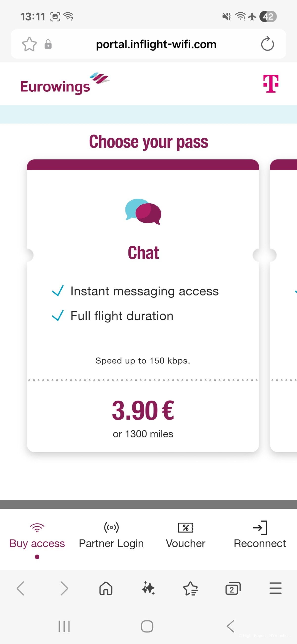Open the browser hamburger menu
297x644 pixels.
click(275, 588)
